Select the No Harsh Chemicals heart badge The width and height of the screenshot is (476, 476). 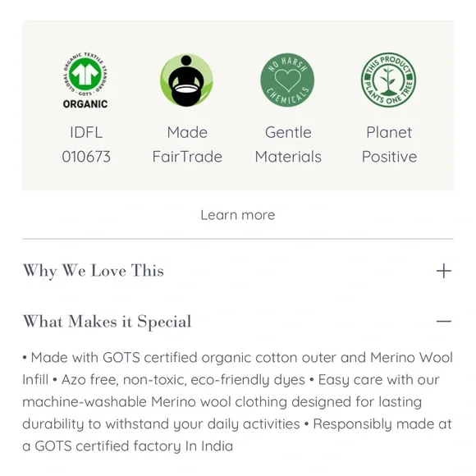tap(287, 80)
